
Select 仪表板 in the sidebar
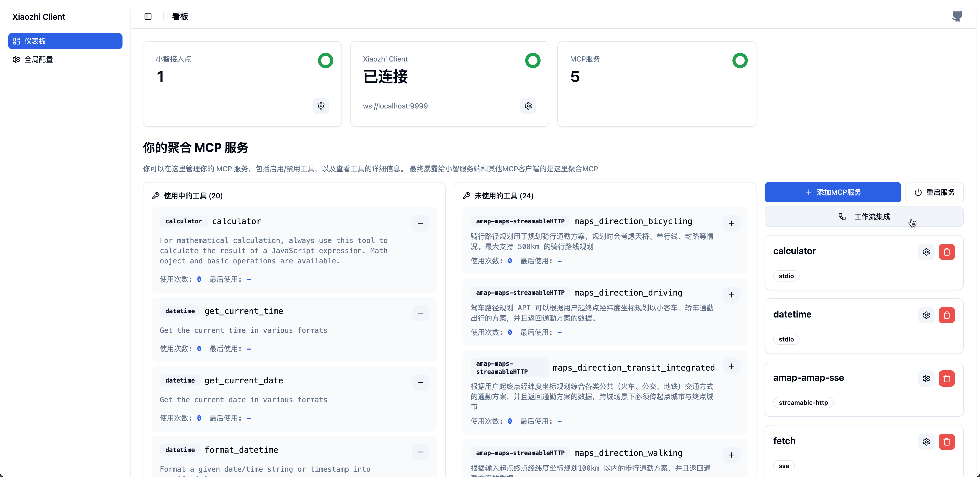click(x=65, y=41)
